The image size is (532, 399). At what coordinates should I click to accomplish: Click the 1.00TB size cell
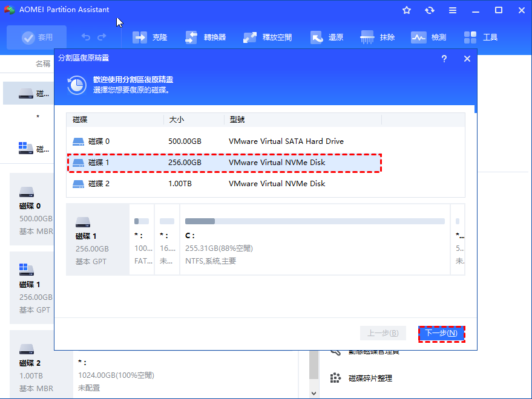pyautogui.click(x=180, y=184)
